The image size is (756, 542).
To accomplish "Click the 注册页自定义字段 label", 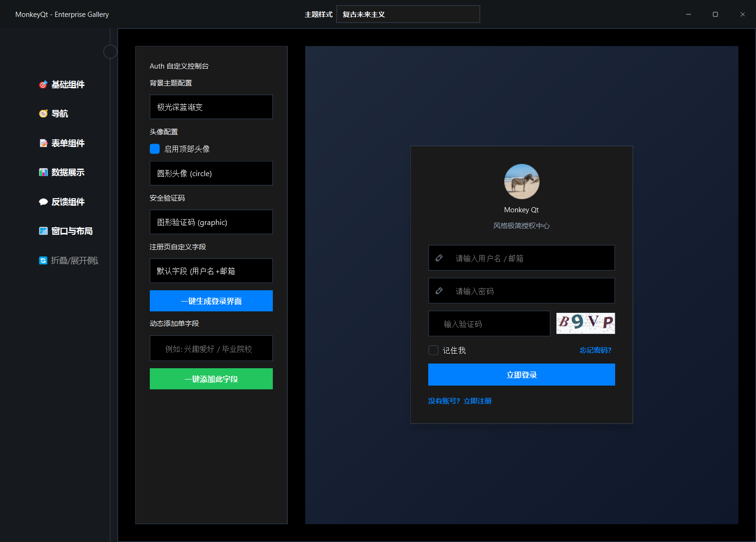I will pos(178,247).
